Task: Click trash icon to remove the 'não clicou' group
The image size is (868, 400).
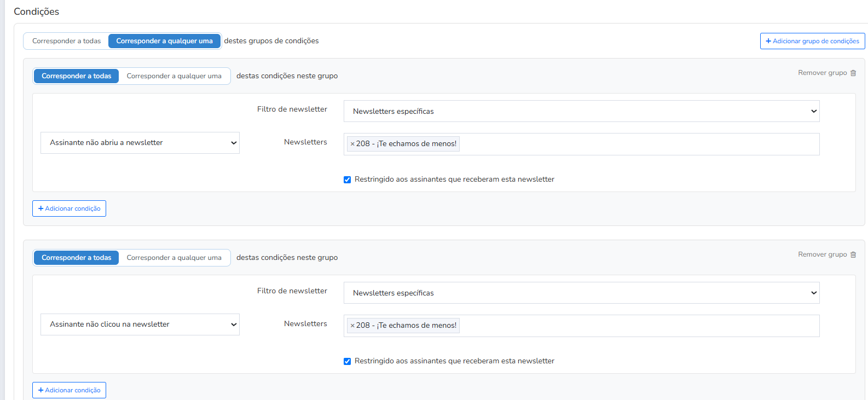Action: click(853, 254)
